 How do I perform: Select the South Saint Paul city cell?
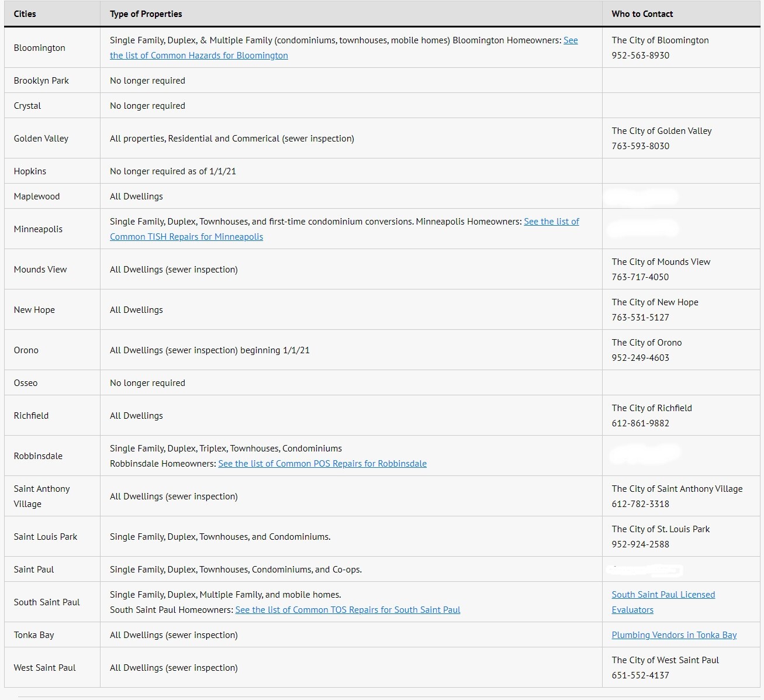tap(52, 602)
